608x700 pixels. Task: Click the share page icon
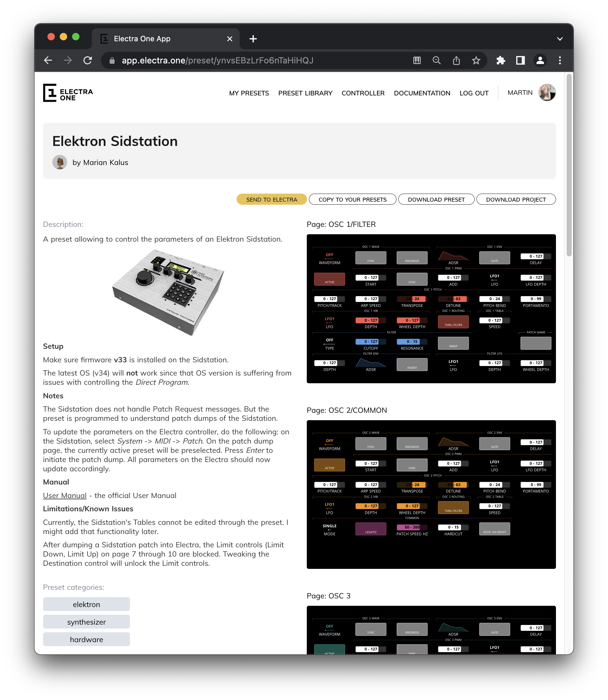coord(456,60)
